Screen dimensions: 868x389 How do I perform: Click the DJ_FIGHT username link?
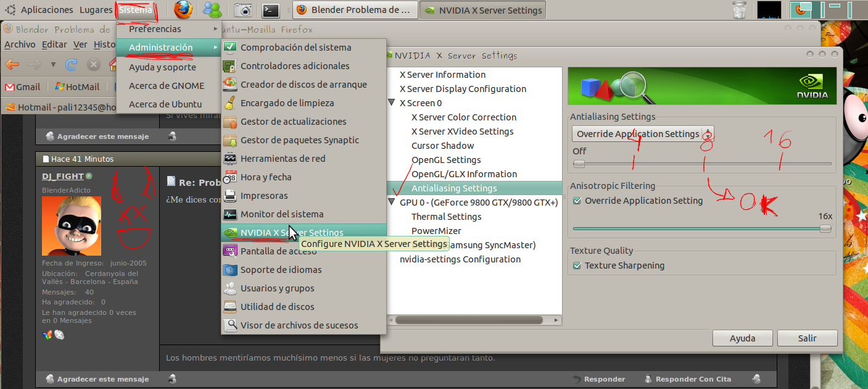click(63, 177)
